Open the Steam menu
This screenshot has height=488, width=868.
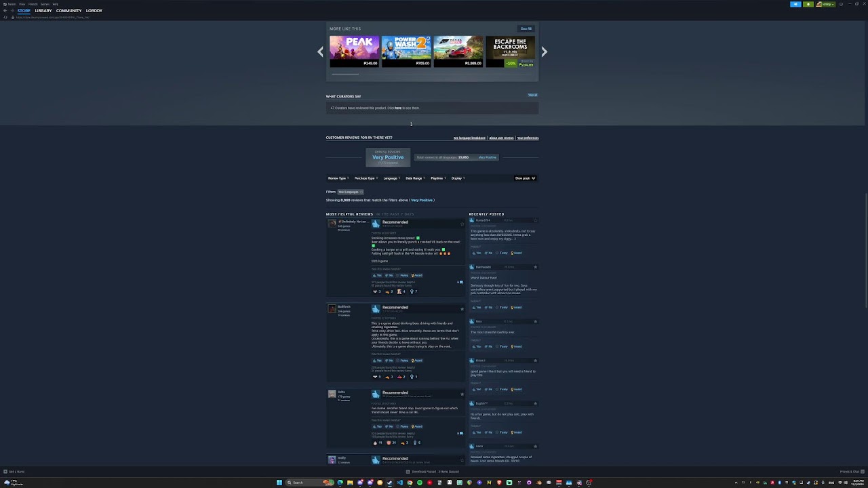[12, 4]
